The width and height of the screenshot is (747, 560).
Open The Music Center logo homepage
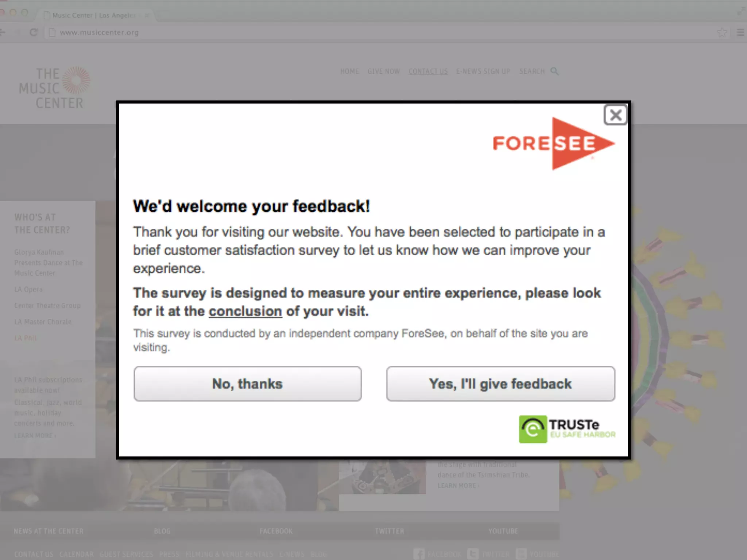(54, 87)
